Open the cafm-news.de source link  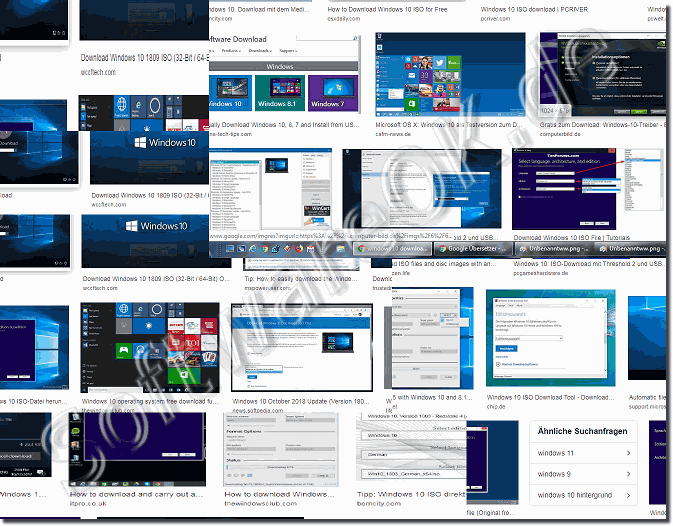click(x=393, y=134)
